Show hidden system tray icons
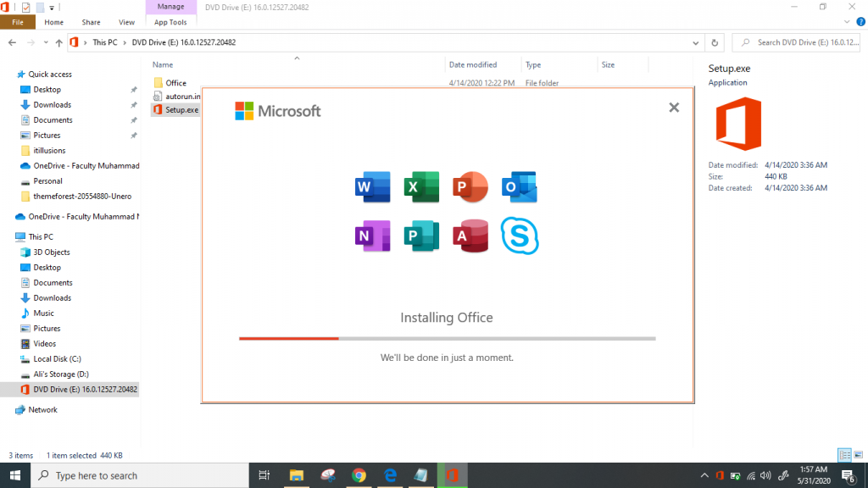868x488 pixels. pos(704,475)
